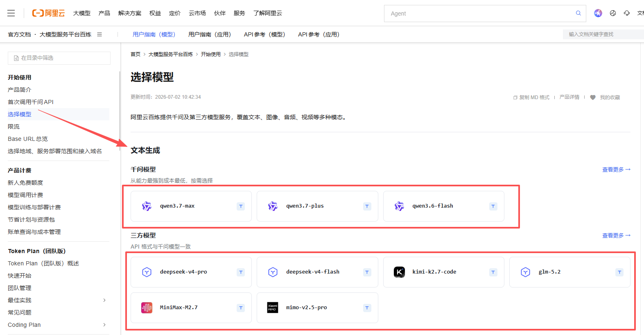Open 节省计划与资源包 in sidebar
The height and width of the screenshot is (335, 644).
coord(31,220)
